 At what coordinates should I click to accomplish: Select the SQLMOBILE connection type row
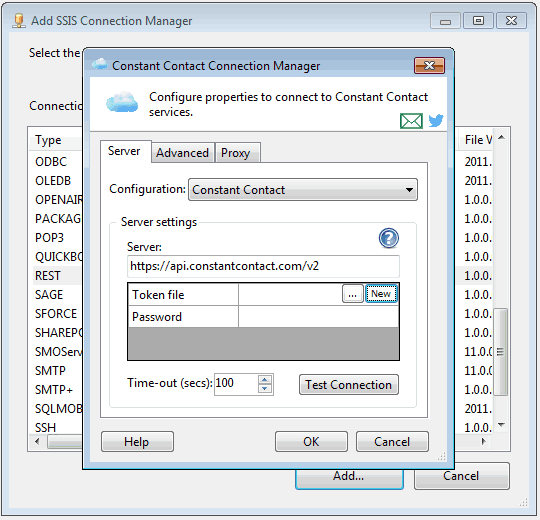[x=59, y=409]
